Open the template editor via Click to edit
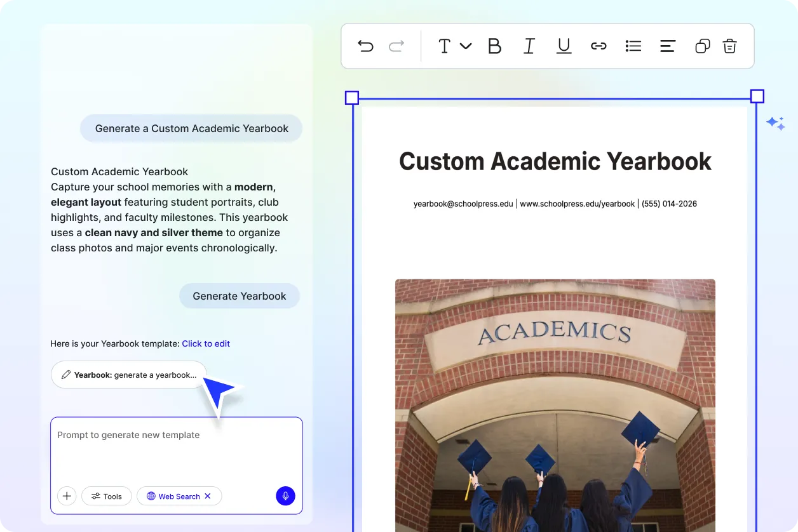 [x=205, y=343]
